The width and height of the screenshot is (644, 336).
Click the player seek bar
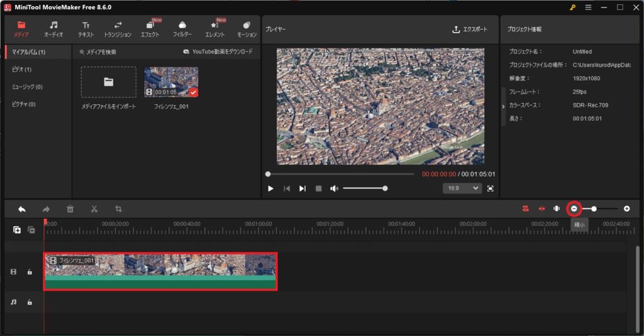[x=340, y=174]
